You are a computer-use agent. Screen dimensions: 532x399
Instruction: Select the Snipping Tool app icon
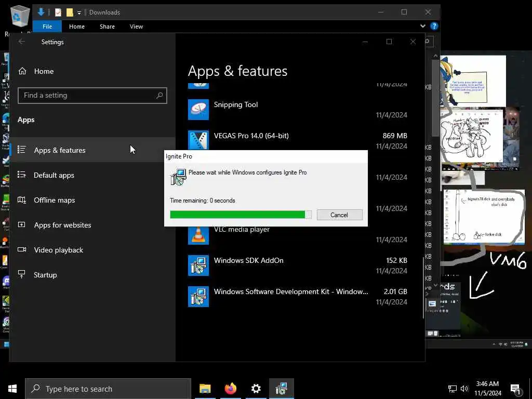[198, 109]
